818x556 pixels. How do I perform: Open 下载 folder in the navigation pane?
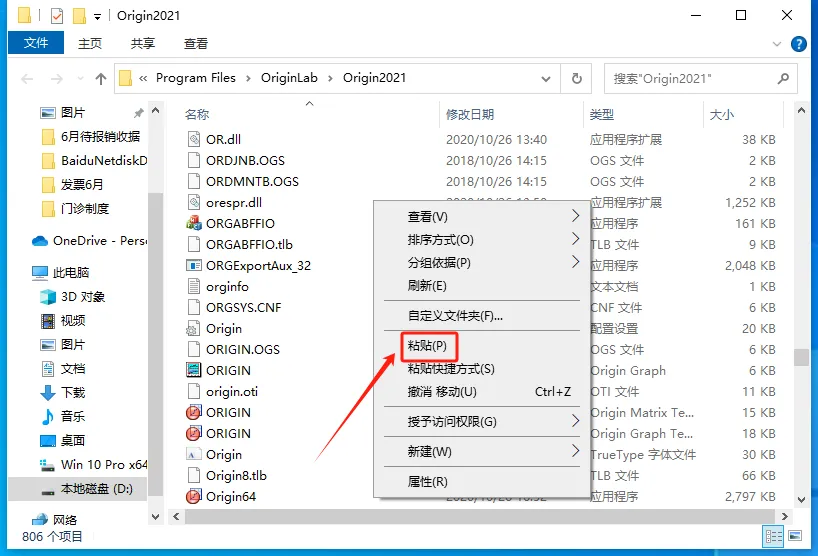click(62, 393)
